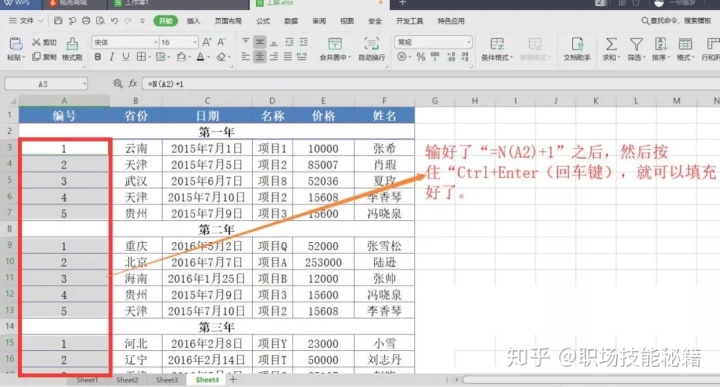Click the Decrease decimal places icon
Screen dimensions: 720x387
click(465, 57)
